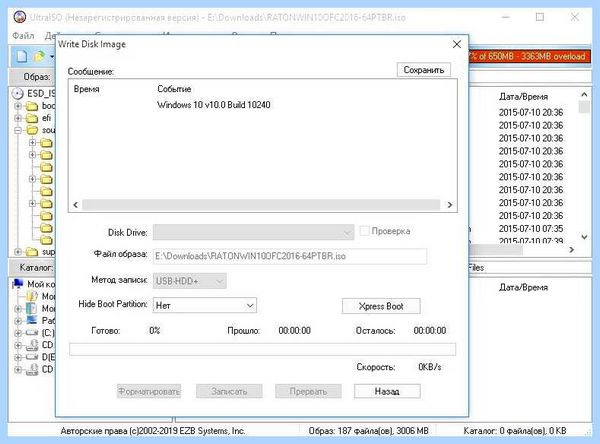Click the Windows 10 v10.0 Build 10240 entry

tap(214, 105)
